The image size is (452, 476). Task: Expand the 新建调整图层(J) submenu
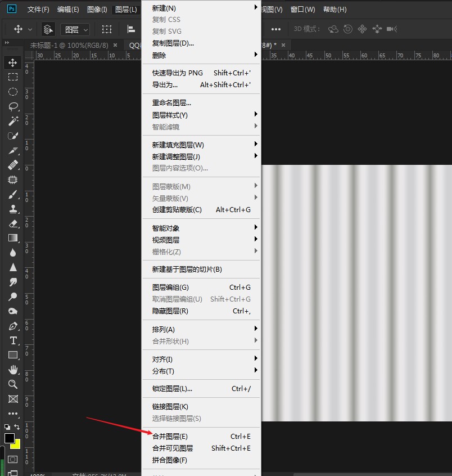pos(201,156)
